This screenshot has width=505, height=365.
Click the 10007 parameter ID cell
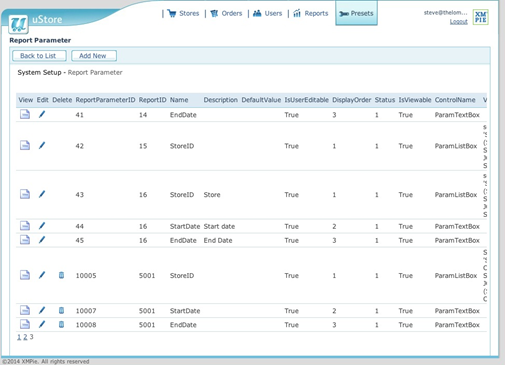coord(86,311)
